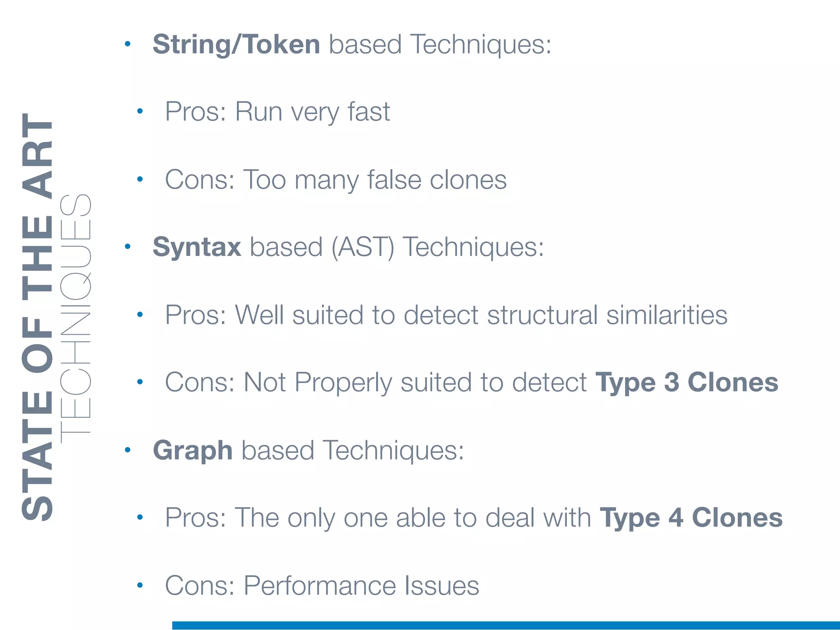Click the bullet before 'Graph based'
Viewport: 840px width, 630px height.
click(128, 450)
